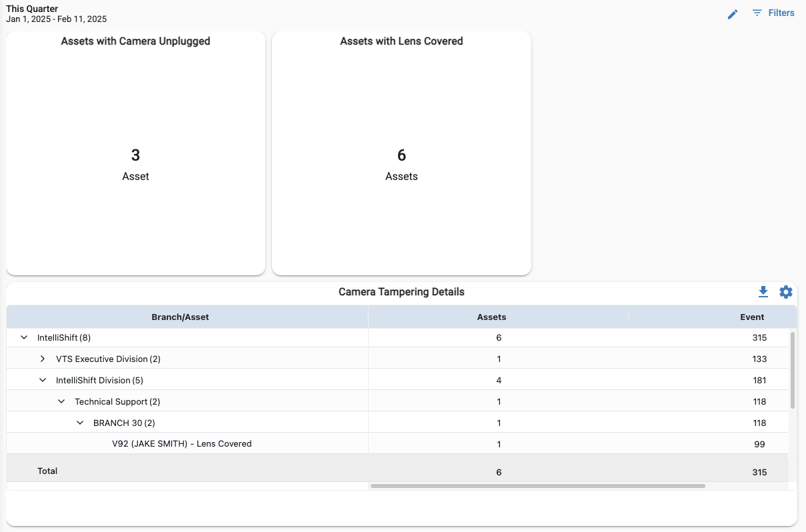This screenshot has height=532, width=806.
Task: Collapse the IntelliShift (8) row
Action: (x=24, y=338)
